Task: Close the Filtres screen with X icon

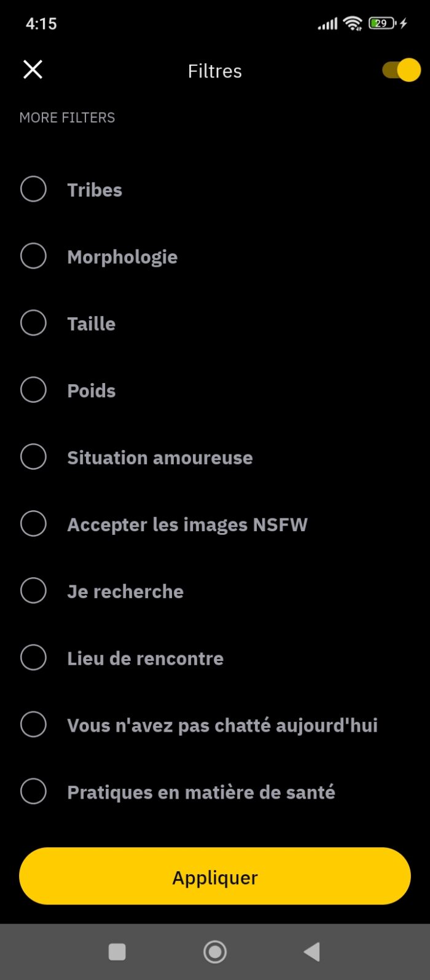Action: tap(33, 69)
